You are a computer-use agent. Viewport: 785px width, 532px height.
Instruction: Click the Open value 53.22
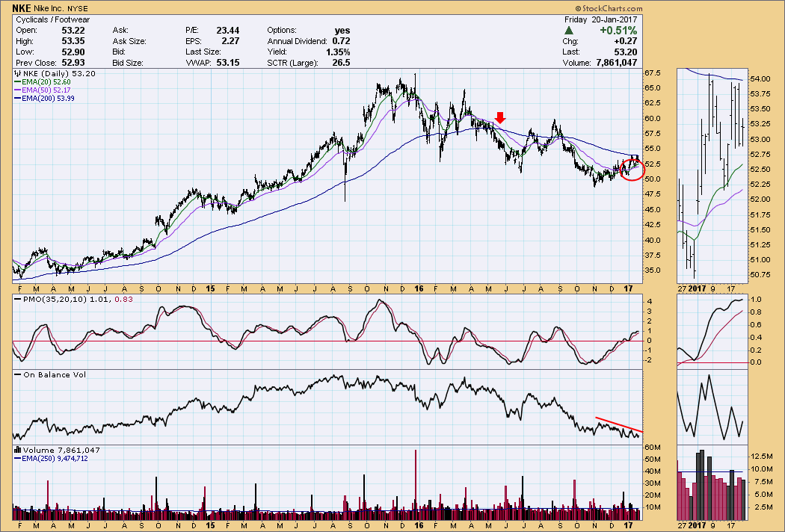73,31
